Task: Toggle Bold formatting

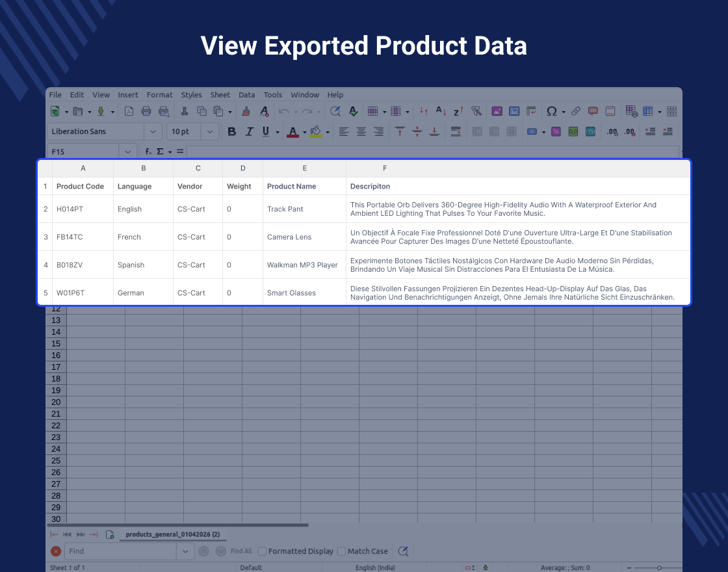Action: [231, 132]
